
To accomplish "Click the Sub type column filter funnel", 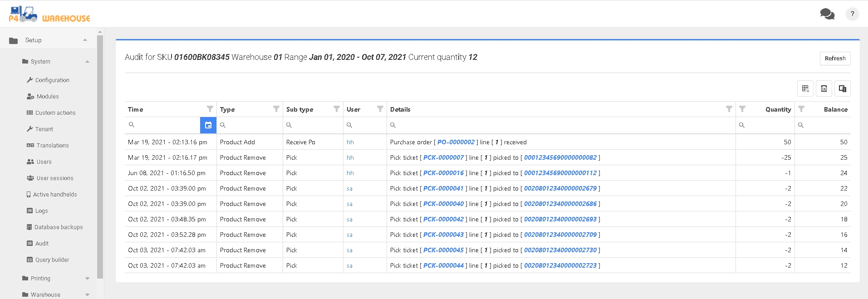I will 336,109.
